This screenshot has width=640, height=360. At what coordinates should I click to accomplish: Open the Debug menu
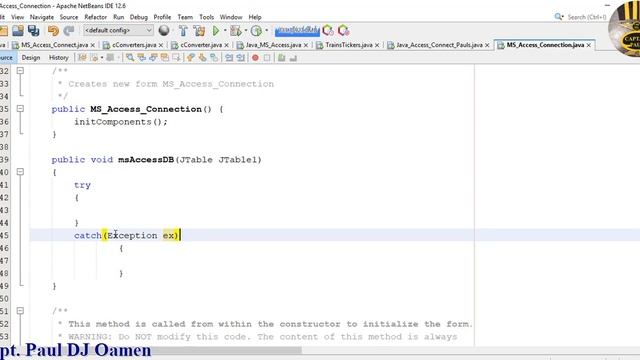(x=139, y=17)
